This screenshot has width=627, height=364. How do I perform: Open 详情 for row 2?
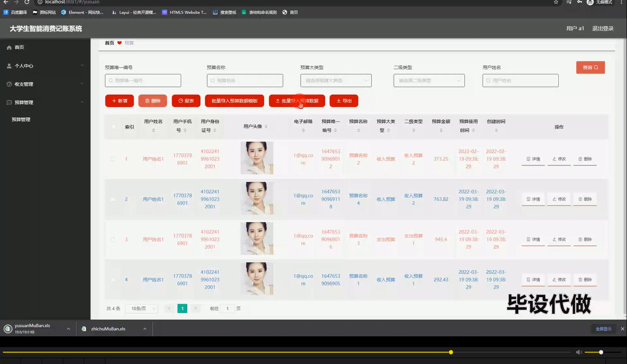tap(533, 199)
